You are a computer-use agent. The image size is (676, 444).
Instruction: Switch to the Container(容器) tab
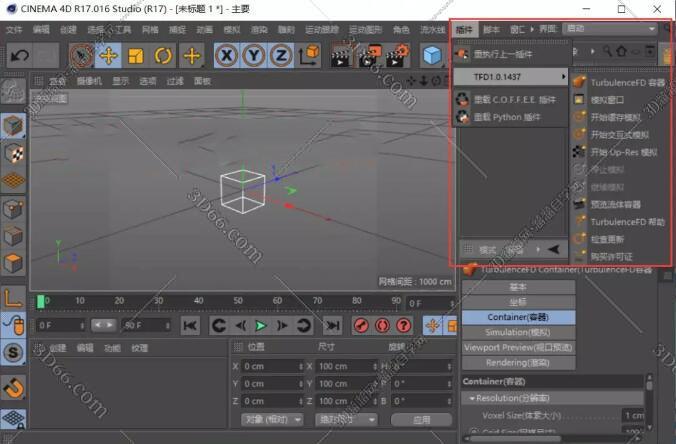518,317
